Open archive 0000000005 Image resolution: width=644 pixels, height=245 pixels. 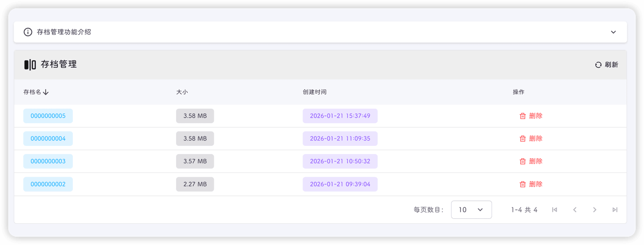(x=48, y=116)
